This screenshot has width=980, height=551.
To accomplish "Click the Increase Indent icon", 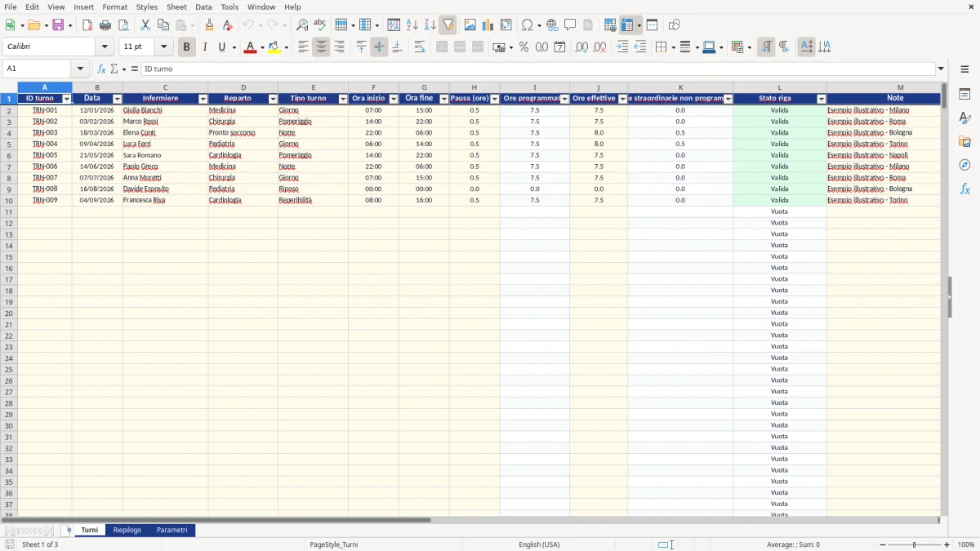I will tap(622, 47).
